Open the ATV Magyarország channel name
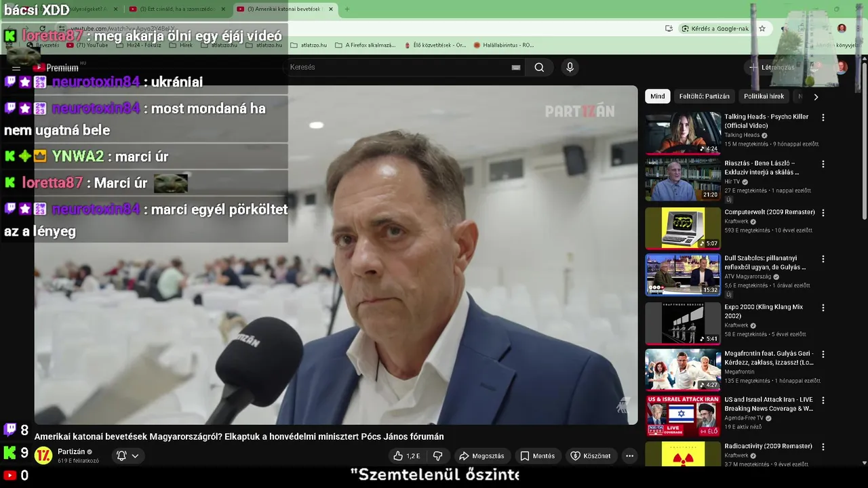The image size is (868, 488). click(x=749, y=277)
